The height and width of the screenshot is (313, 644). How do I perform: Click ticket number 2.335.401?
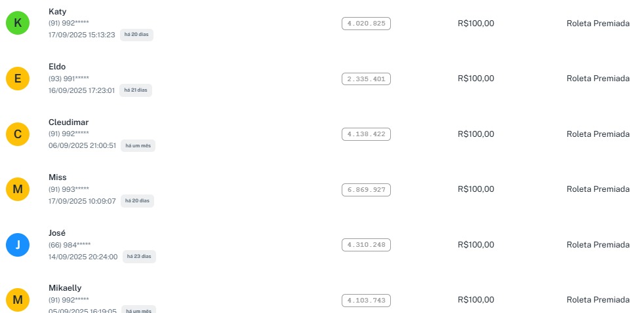pos(366,79)
